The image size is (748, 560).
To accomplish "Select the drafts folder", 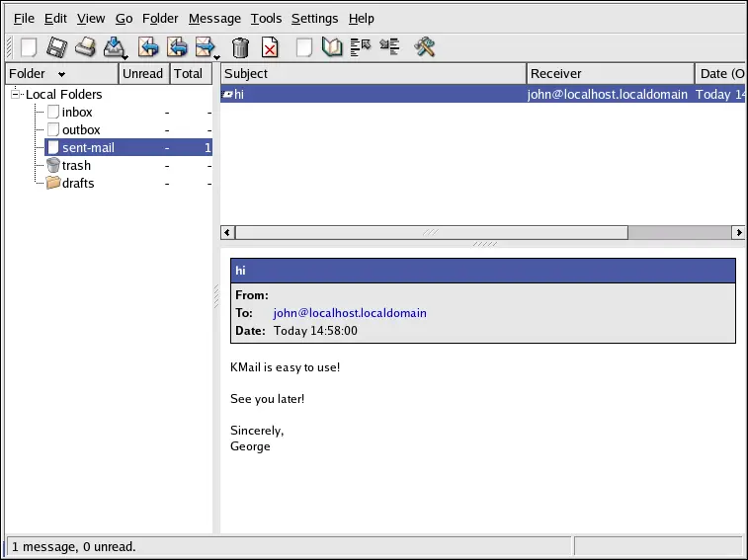I will 78,184.
